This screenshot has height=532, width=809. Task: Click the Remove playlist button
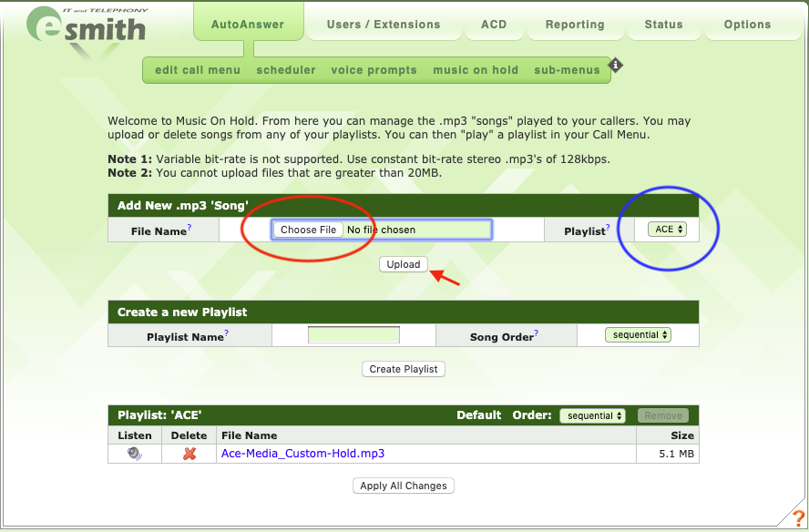coord(663,415)
